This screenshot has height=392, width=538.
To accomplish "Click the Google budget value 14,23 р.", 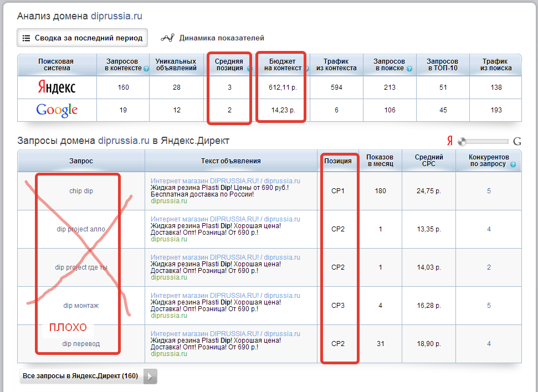I will 283,110.
